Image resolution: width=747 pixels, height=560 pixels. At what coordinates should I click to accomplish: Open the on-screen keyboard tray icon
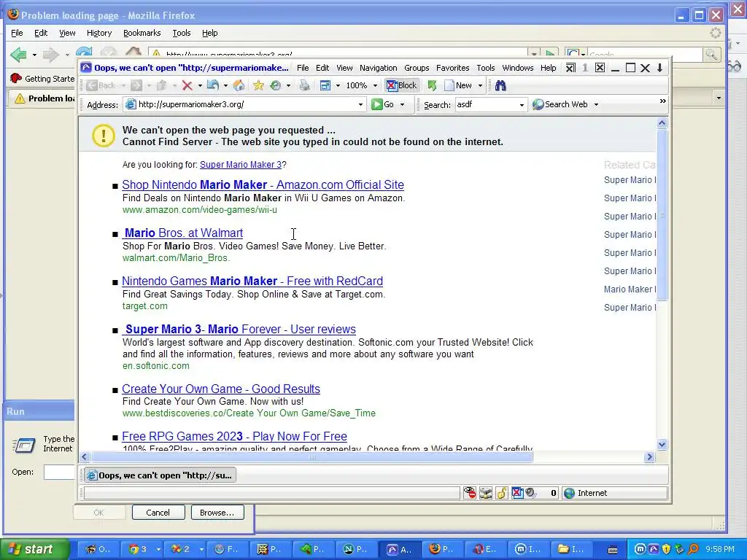point(613,550)
